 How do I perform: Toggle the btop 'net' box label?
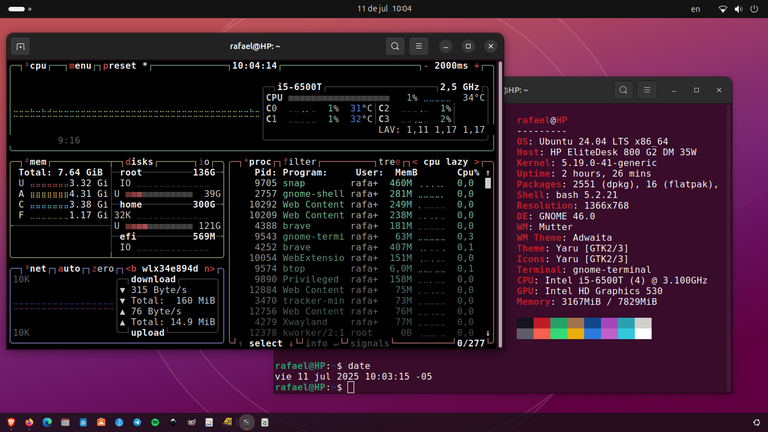(36, 268)
